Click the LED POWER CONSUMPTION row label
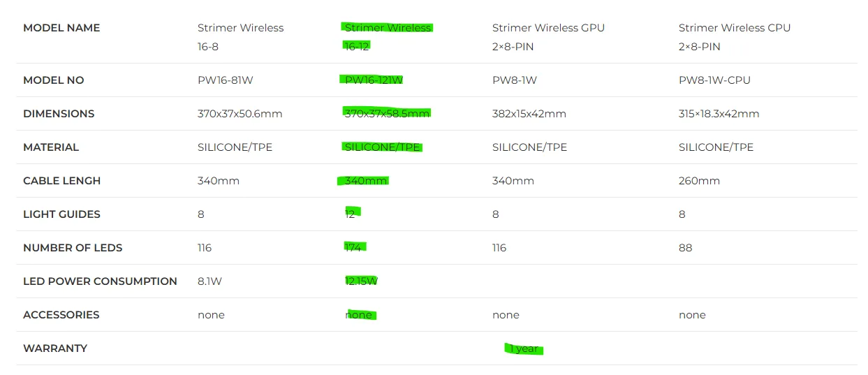This screenshot has width=868, height=375. pos(100,281)
